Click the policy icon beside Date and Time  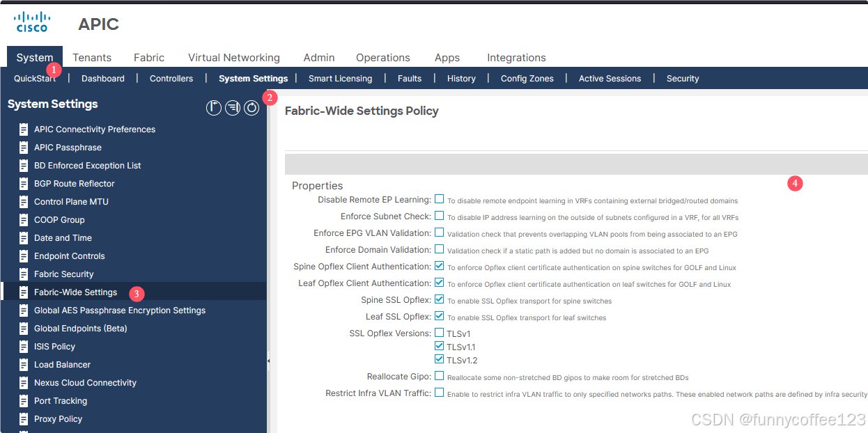[x=24, y=238]
